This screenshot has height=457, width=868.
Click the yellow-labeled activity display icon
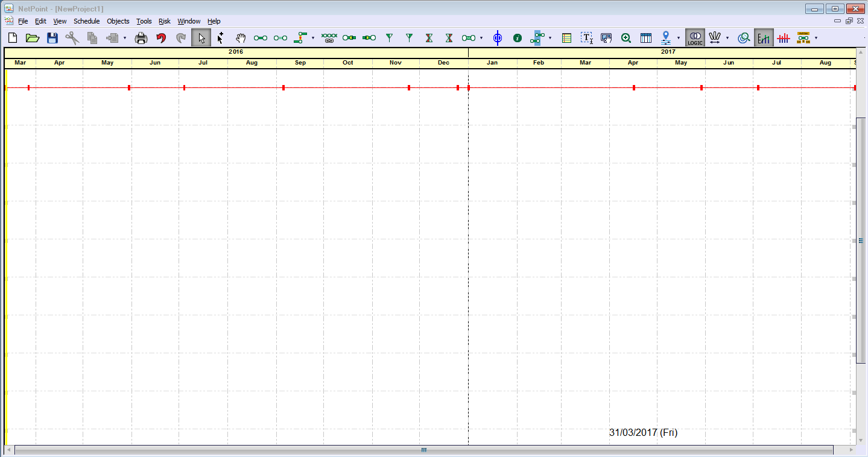[x=803, y=38]
